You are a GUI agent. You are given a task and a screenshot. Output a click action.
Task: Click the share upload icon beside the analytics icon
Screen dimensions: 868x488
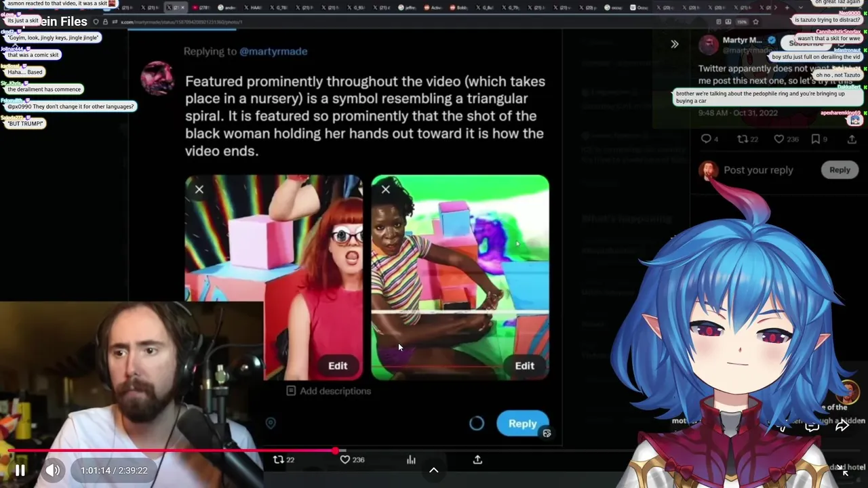(477, 460)
